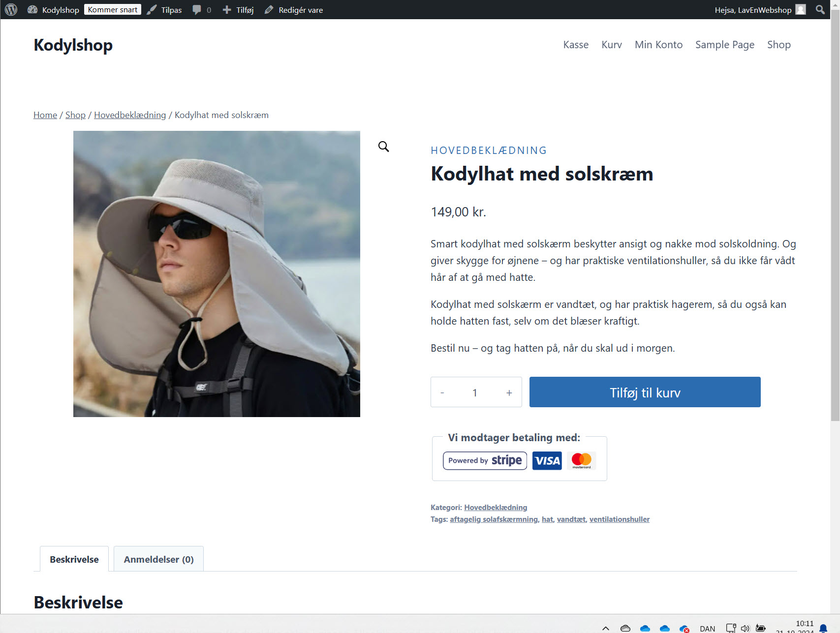Screen dimensions: 840x633
Task: Click the Tilføj plus icon
Action: tap(227, 9)
